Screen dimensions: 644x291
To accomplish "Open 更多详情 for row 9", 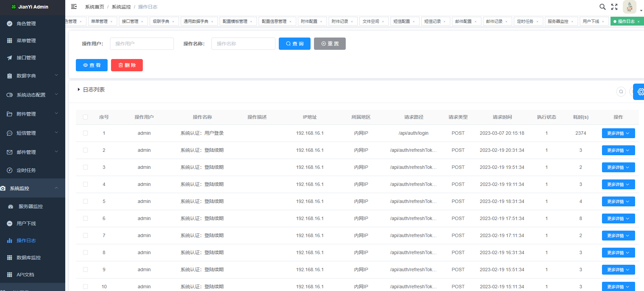I will pos(618,270).
